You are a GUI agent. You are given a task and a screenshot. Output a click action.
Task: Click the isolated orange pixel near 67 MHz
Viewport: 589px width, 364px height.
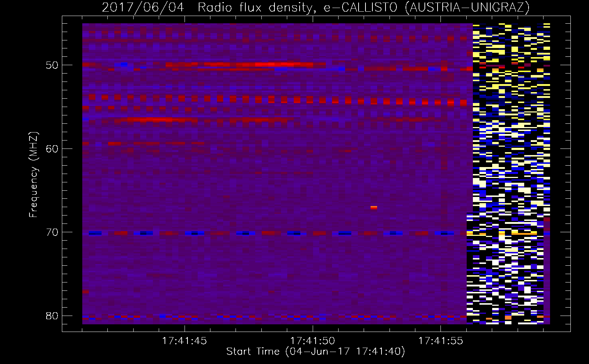click(373, 207)
